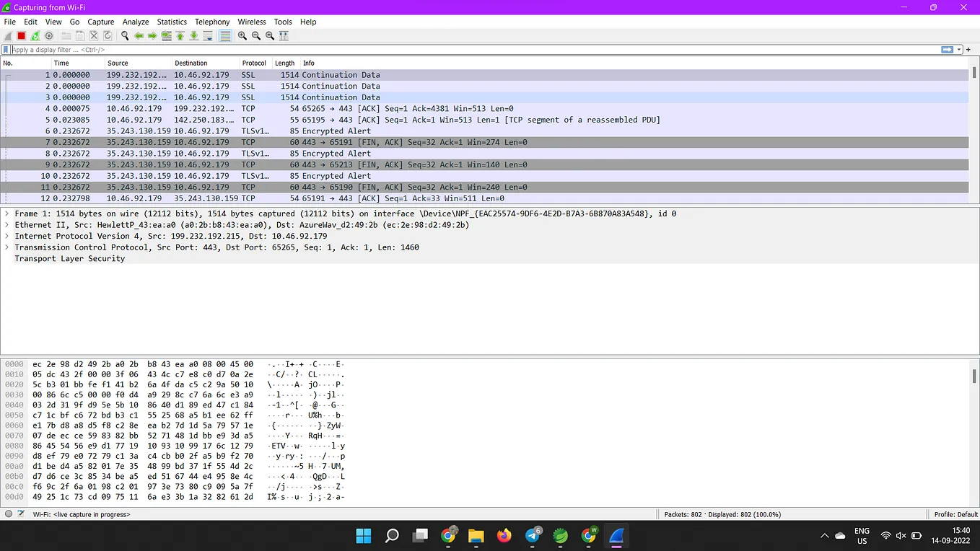The image size is (980, 551).
Task: Click the Restart current capture icon
Action: coord(35,35)
